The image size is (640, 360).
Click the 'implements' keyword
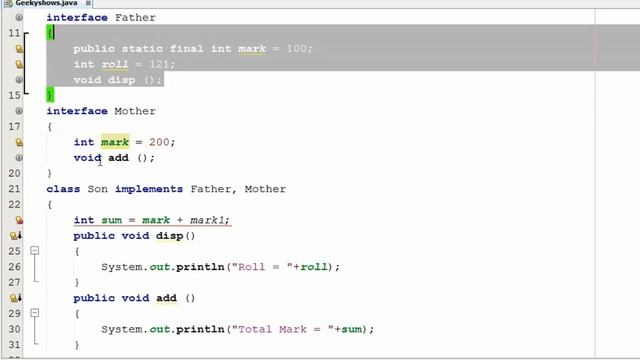click(149, 189)
